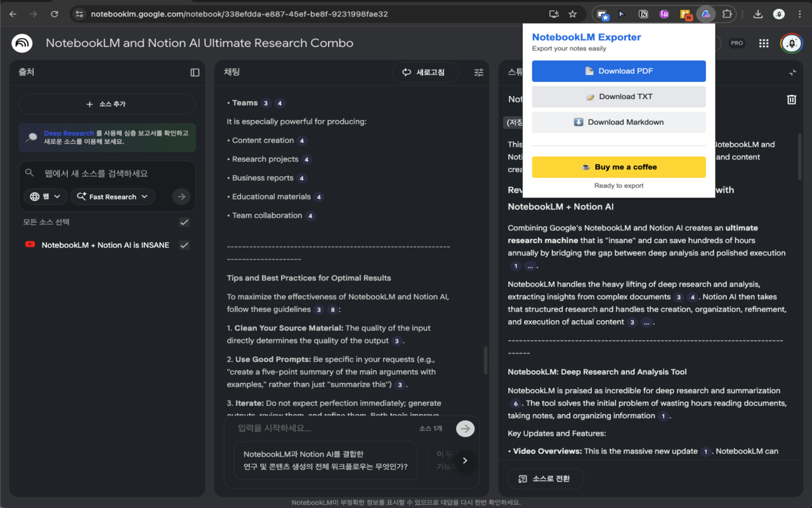Open the Notion extension in the toolbar
This screenshot has height=508, width=812.
click(x=643, y=13)
